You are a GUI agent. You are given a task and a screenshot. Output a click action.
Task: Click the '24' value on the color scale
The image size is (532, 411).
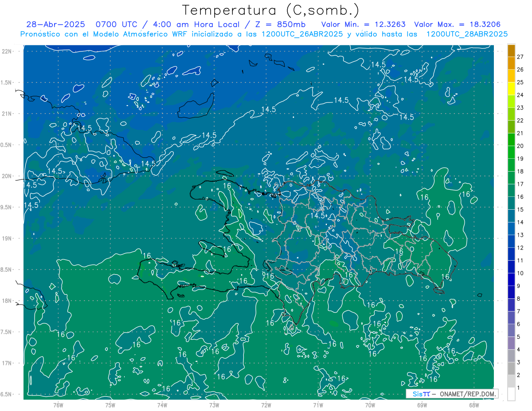pyautogui.click(x=520, y=95)
